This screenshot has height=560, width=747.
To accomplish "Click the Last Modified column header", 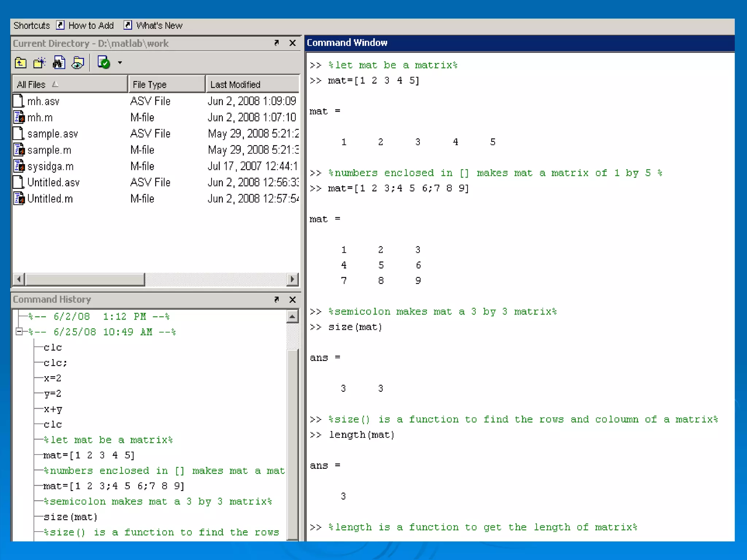I will pyautogui.click(x=252, y=85).
